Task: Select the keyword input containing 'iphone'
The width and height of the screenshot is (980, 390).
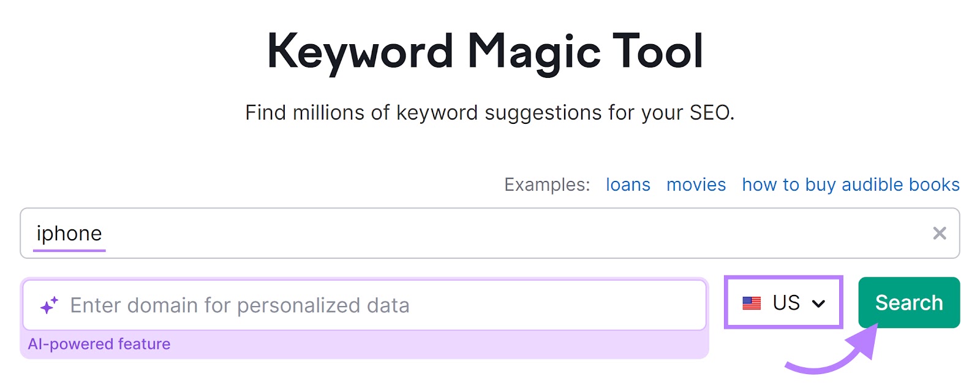Action: [x=367, y=233]
